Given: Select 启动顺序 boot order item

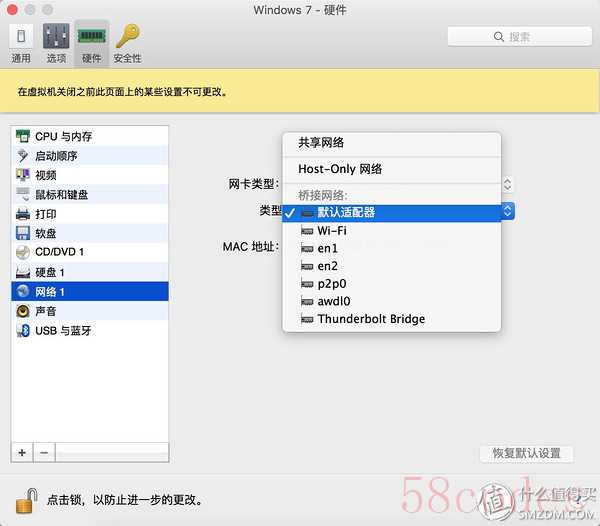Looking at the screenshot, I should (x=56, y=156).
